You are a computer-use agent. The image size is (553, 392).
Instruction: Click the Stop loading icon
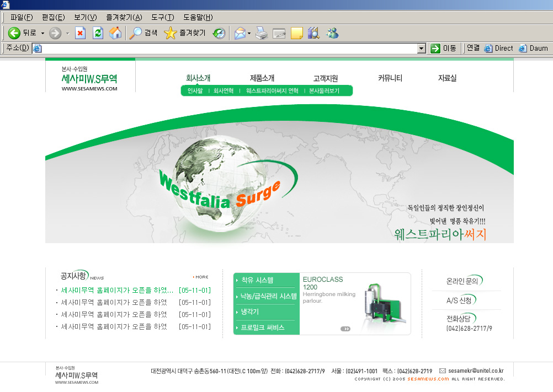pos(80,33)
